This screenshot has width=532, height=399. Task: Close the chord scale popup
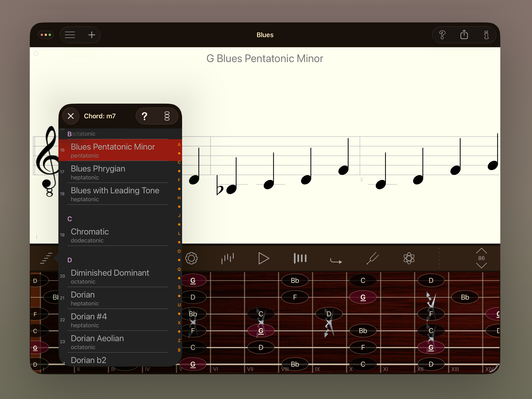pyautogui.click(x=71, y=116)
